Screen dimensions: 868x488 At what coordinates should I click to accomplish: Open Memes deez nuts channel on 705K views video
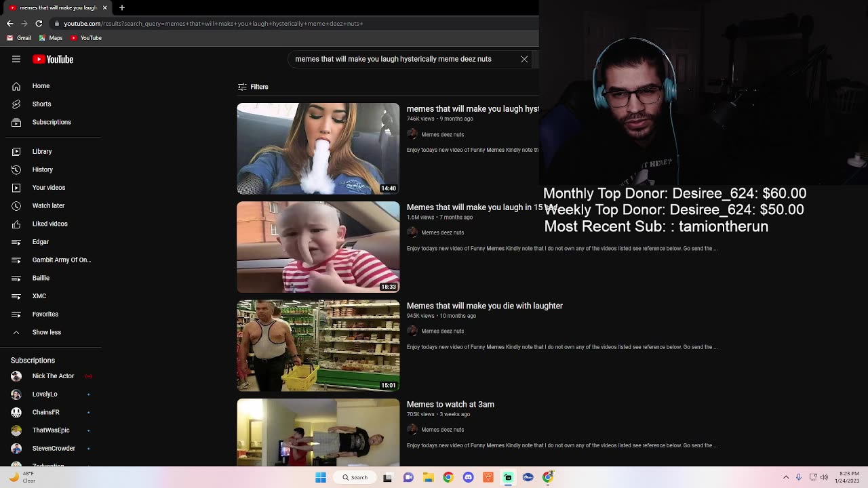(x=443, y=430)
